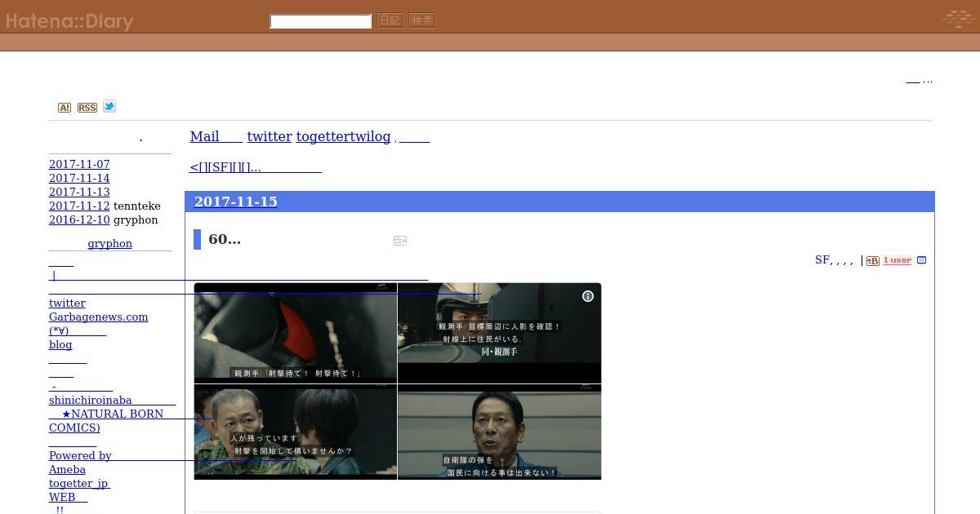Open the gryphon profile link
Image resolution: width=980 pixels, height=514 pixels.
[109, 244]
